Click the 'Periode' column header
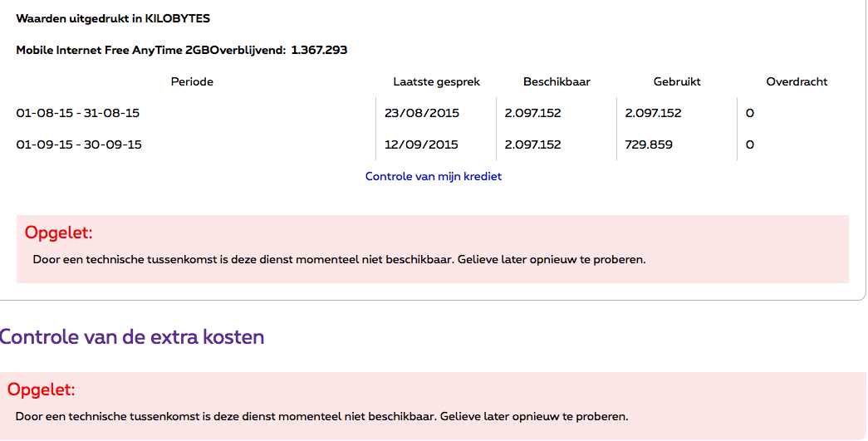This screenshot has width=868, height=441. (x=192, y=81)
